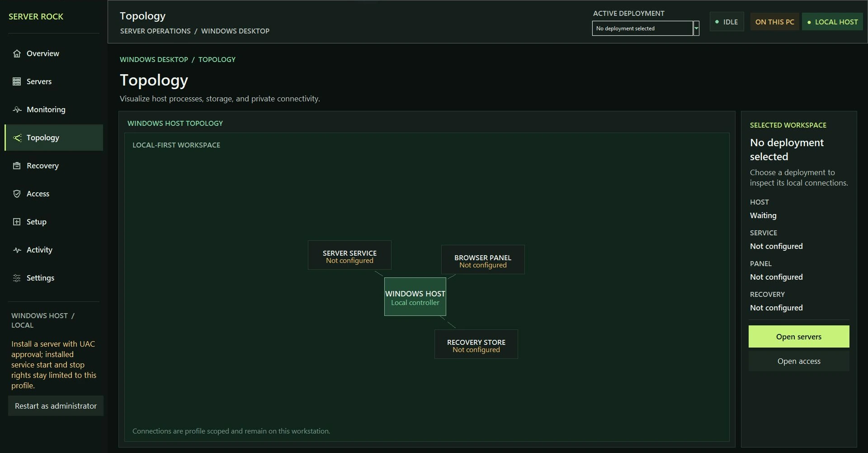Click 'Not configured' under SERVICE label

pos(776,246)
